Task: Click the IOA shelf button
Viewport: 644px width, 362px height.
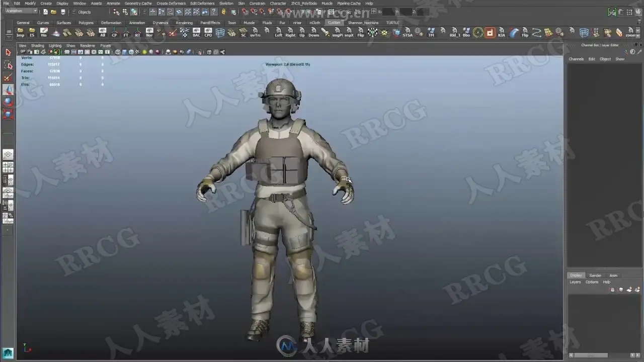Action: (502, 33)
